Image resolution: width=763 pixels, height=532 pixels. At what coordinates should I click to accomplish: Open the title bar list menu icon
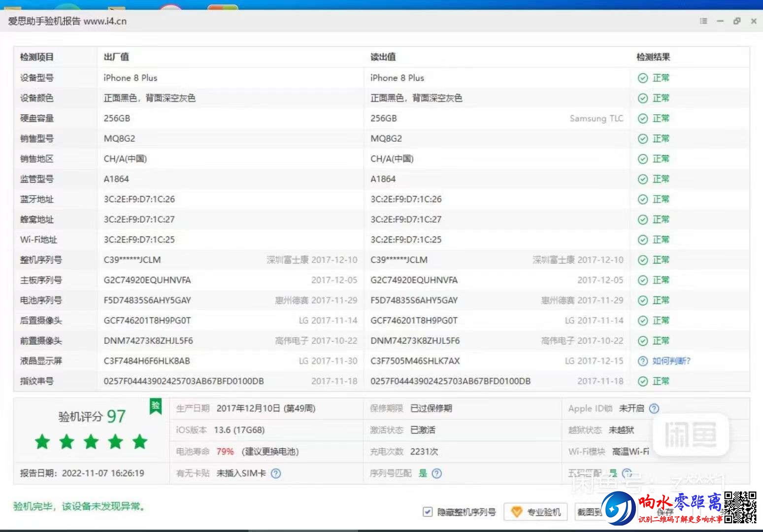pyautogui.click(x=703, y=21)
